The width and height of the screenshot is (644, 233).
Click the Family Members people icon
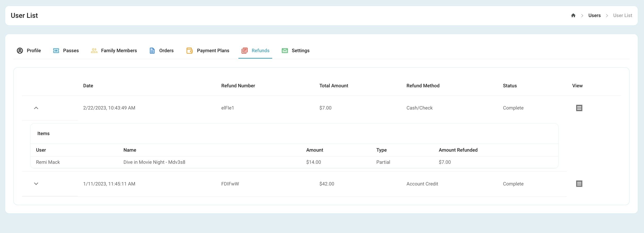[94, 51]
